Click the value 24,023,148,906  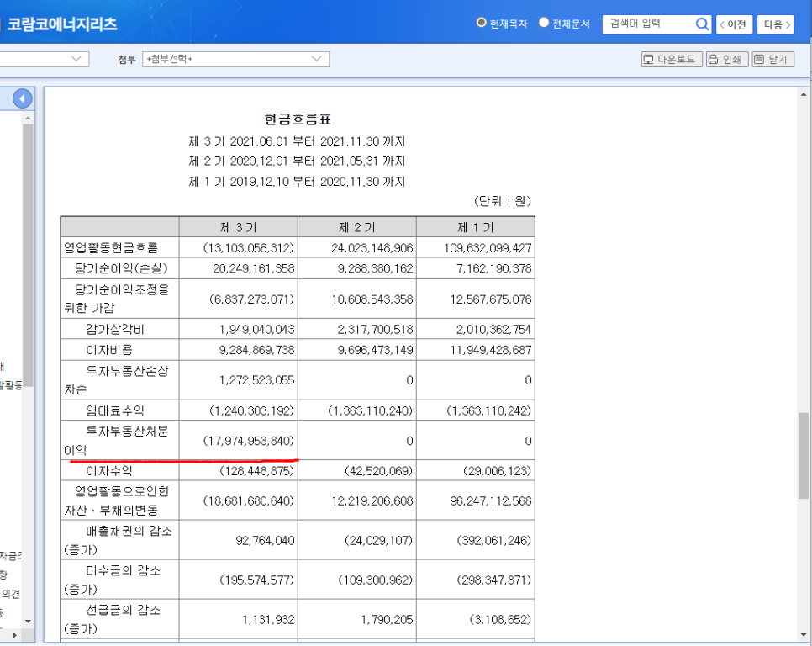pos(372,248)
